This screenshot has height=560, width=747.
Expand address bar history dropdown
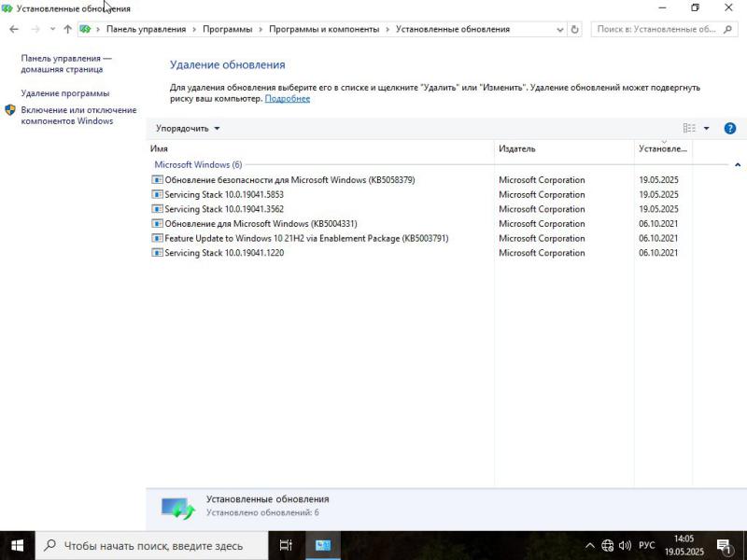click(560, 30)
